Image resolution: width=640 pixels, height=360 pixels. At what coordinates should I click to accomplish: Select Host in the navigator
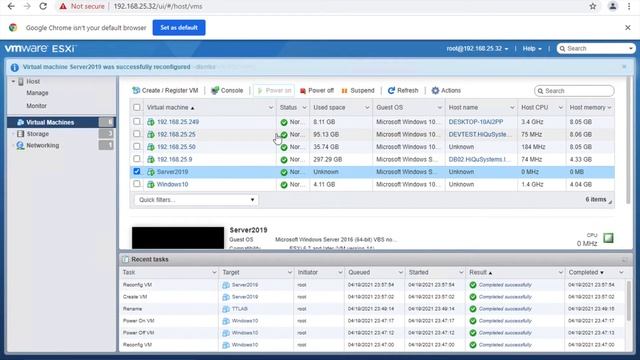[33, 82]
